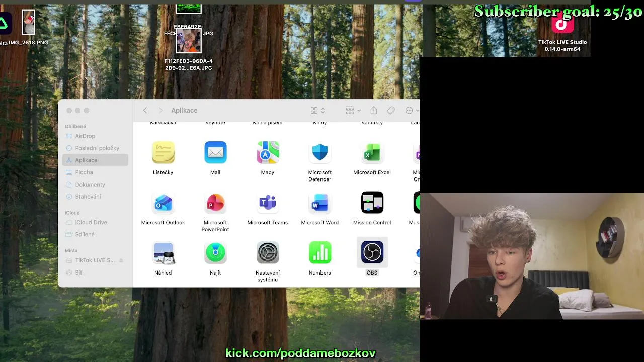Open the Numbers app icon

[x=320, y=253]
